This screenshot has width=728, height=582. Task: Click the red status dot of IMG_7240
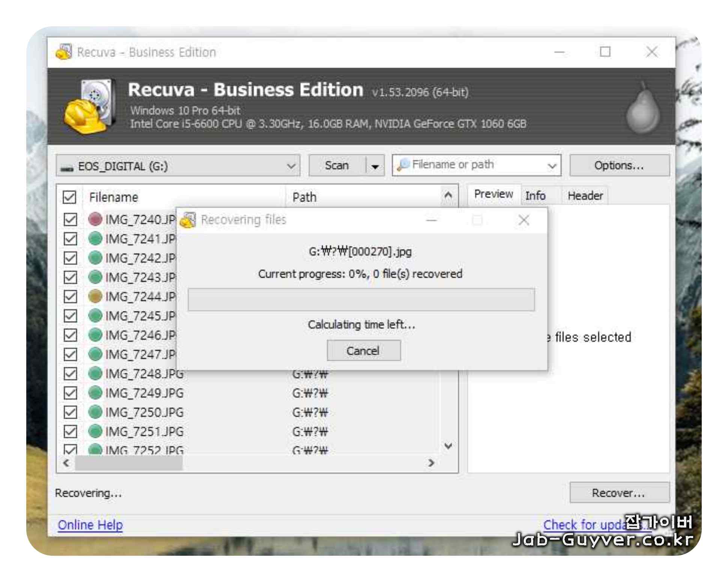click(x=95, y=219)
